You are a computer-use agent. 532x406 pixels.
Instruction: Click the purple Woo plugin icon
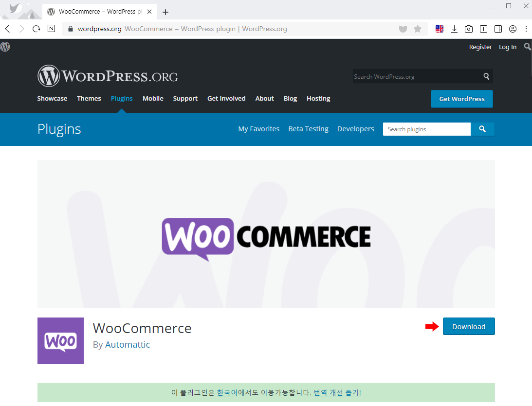coord(60,340)
